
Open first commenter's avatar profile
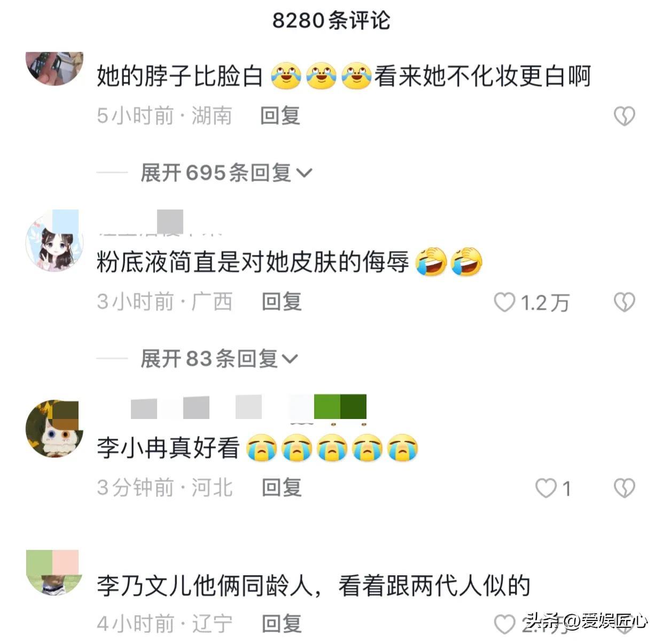(54, 68)
